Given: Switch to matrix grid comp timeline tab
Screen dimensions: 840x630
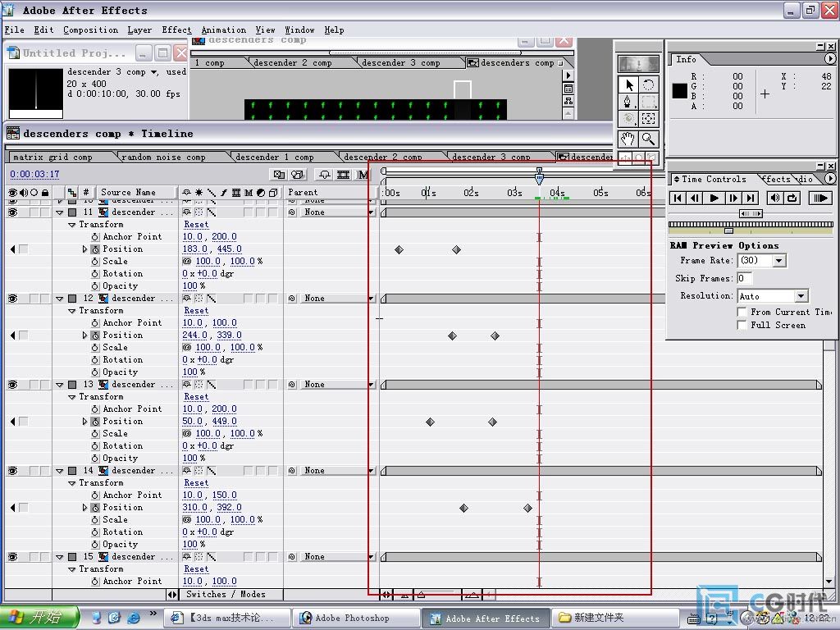Looking at the screenshot, I should [52, 157].
